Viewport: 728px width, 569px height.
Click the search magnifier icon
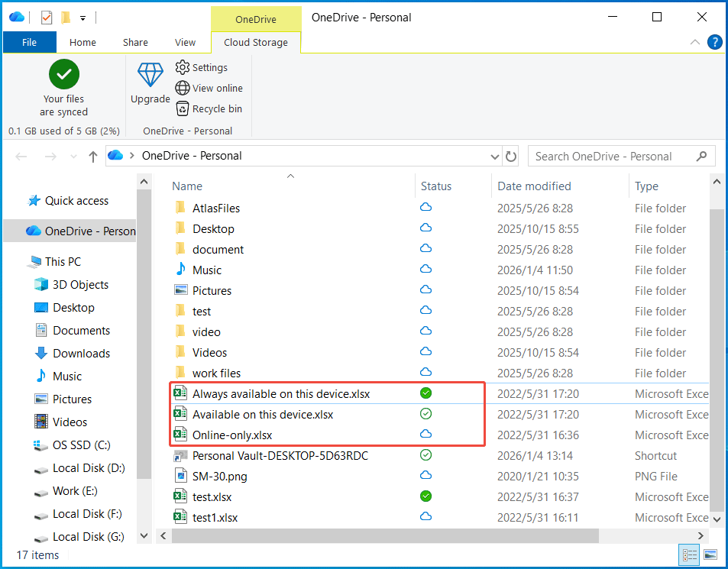tap(701, 157)
